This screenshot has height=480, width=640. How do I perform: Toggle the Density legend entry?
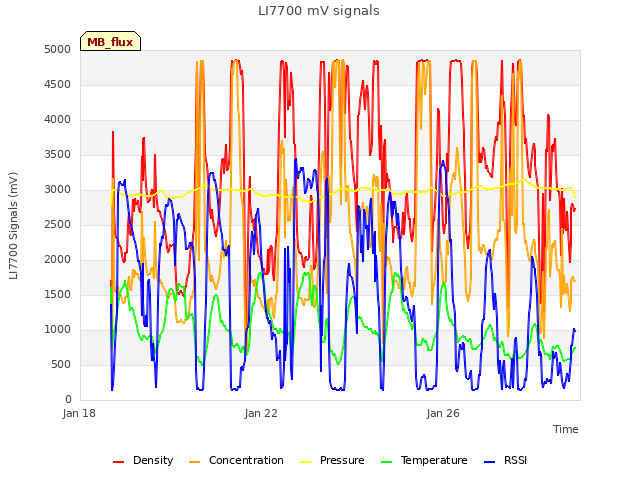pos(143,460)
